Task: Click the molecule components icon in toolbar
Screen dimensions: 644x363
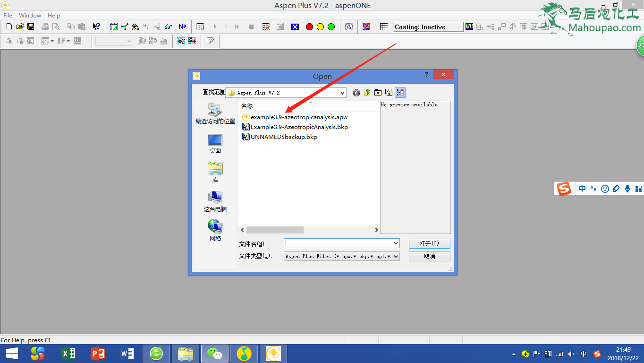Action: (125, 27)
